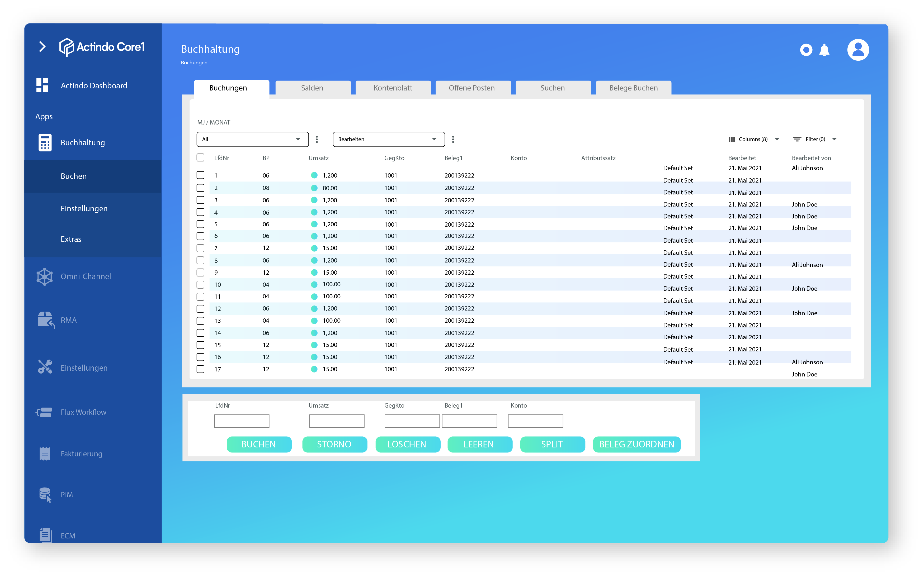The width and height of the screenshot is (924, 578).
Task: Open more options beside All dropdown
Action: tap(317, 139)
